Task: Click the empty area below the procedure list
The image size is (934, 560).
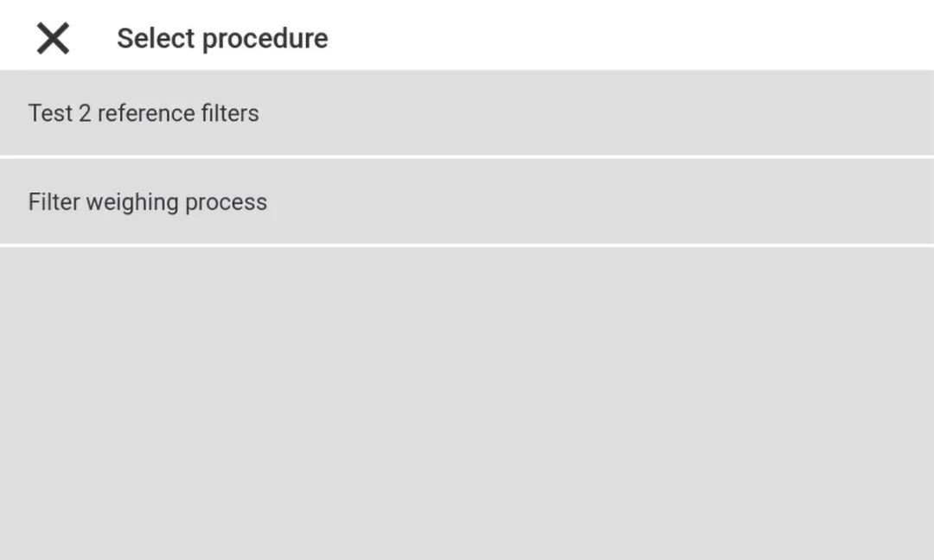Action: tap(467, 403)
